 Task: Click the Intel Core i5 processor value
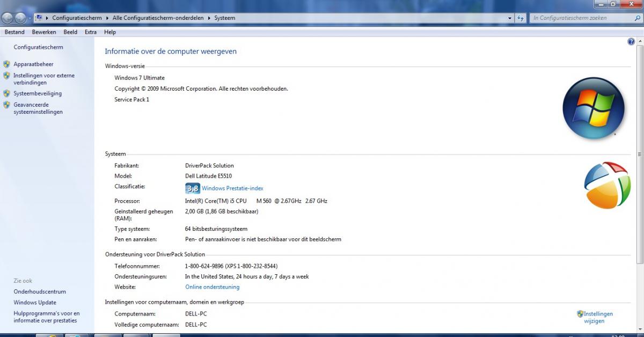pos(256,201)
